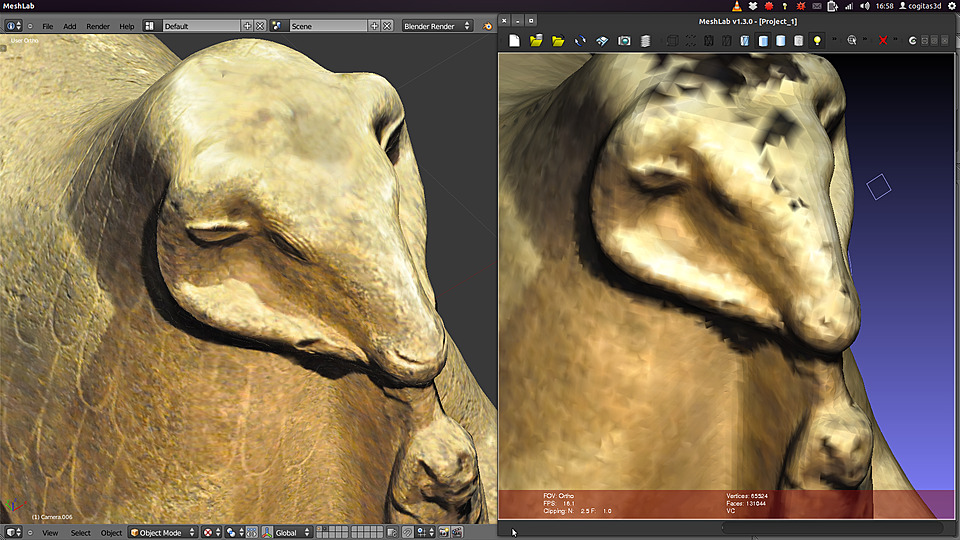
Task: Open the Info editor type selector
Action: point(13,26)
